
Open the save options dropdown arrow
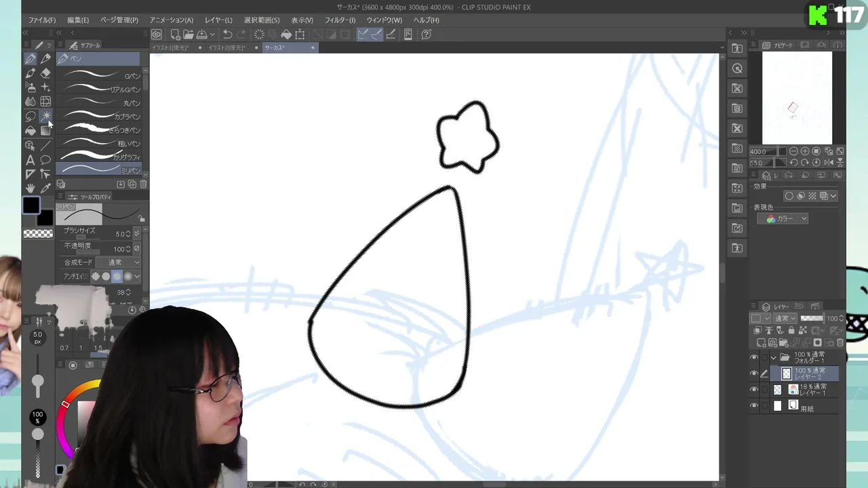pyautogui.click(x=212, y=35)
